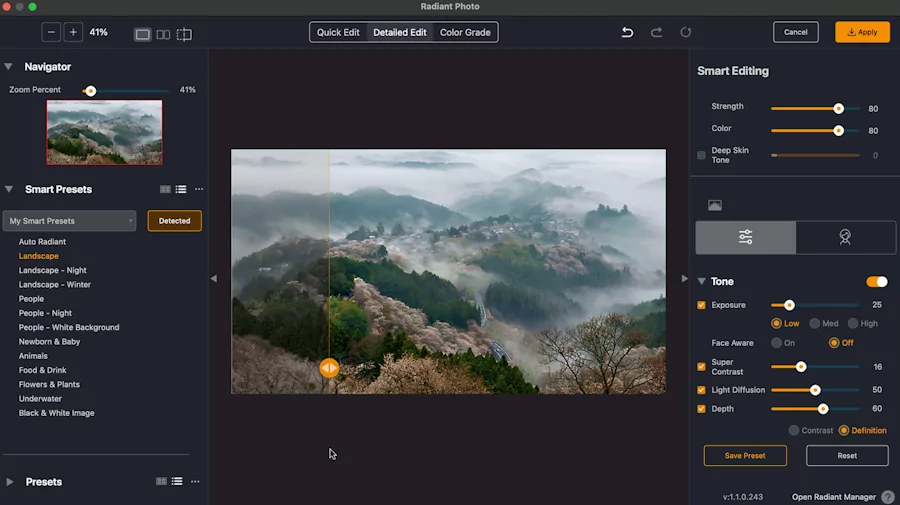Switch to the Quick Edit tab
The image size is (900, 505).
[338, 32]
